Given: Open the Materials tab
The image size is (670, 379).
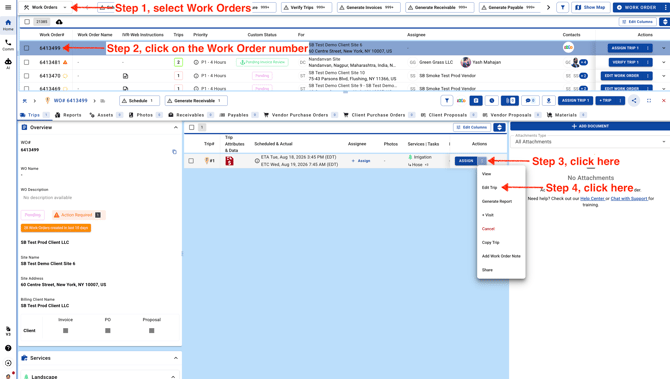Looking at the screenshot, I should 566,115.
